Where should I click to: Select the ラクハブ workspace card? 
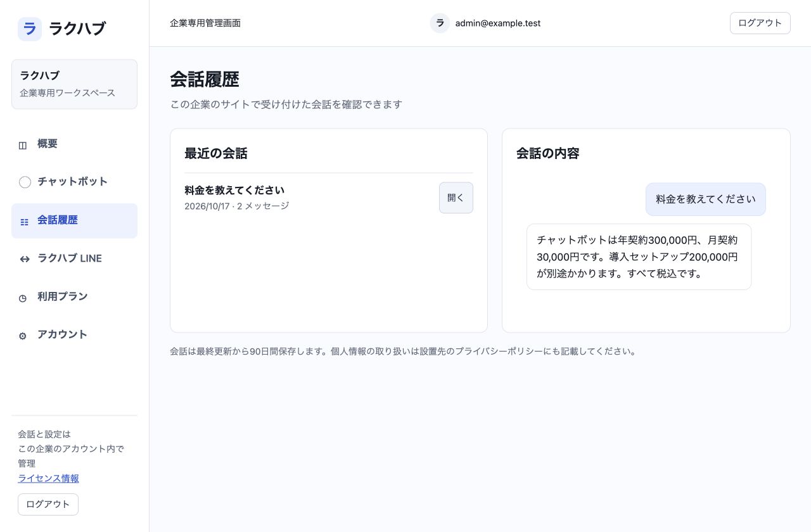pos(74,84)
